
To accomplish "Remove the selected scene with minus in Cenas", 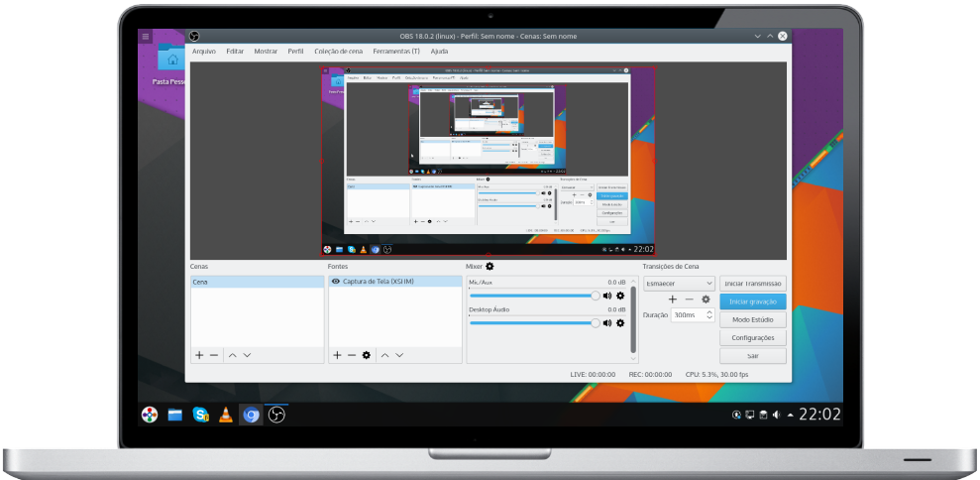I will coord(214,355).
